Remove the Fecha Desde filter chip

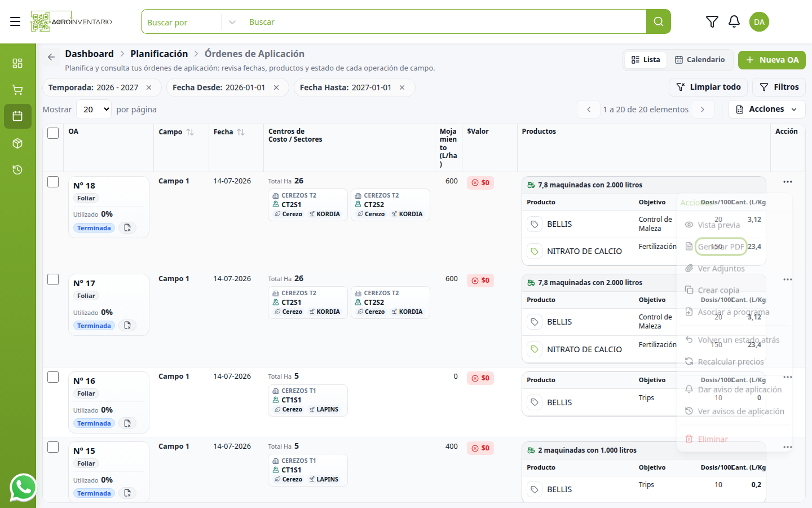(276, 87)
